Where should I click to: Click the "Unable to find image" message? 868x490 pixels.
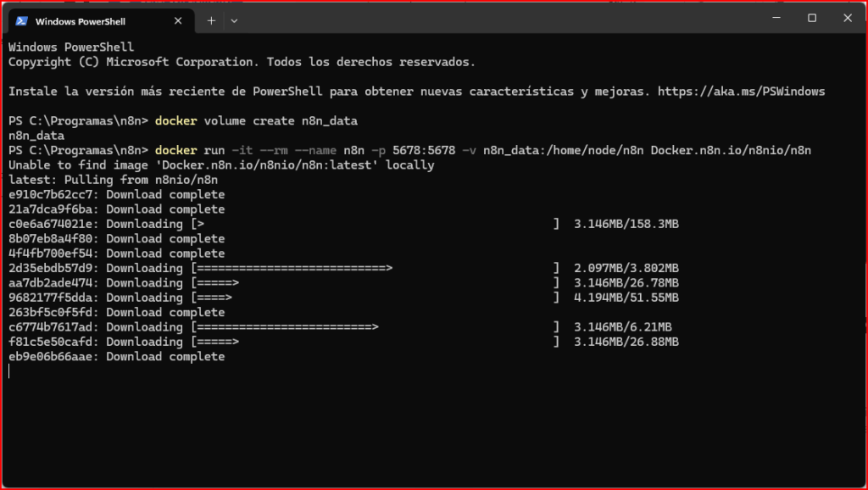(x=221, y=164)
